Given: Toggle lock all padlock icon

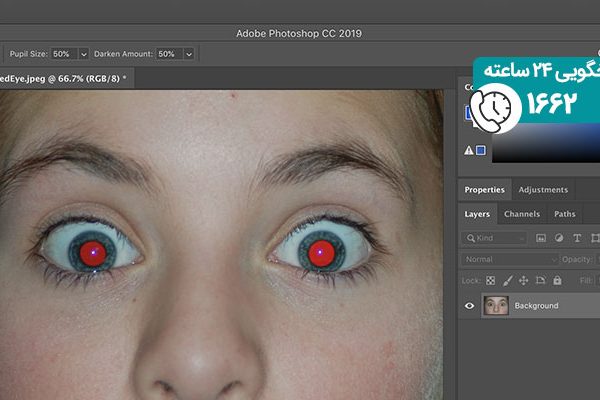Looking at the screenshot, I should 555,282.
